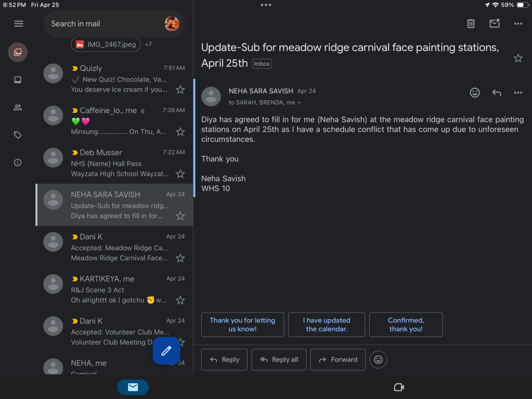This screenshot has height=399, width=532.
Task: Compose a new email
Action: 166,351
